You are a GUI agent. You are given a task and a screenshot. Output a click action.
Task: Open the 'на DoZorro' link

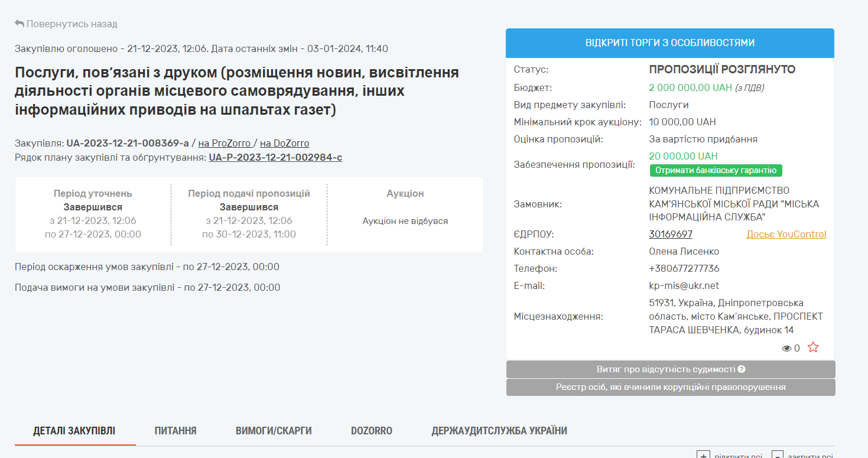tap(284, 143)
